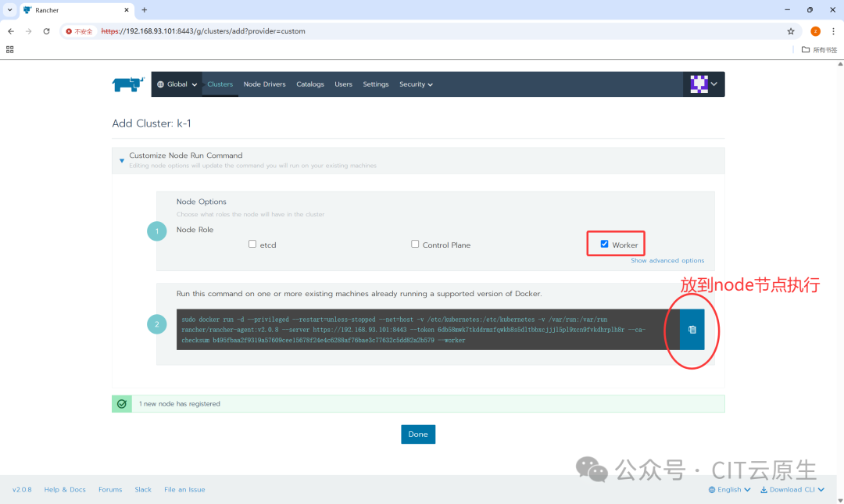Click the 'Add Cluster: k-1' heading

(152, 123)
